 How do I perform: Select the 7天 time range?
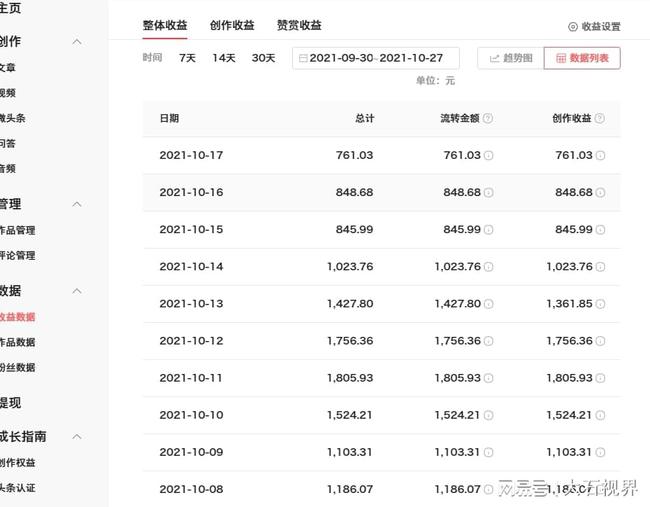click(187, 58)
